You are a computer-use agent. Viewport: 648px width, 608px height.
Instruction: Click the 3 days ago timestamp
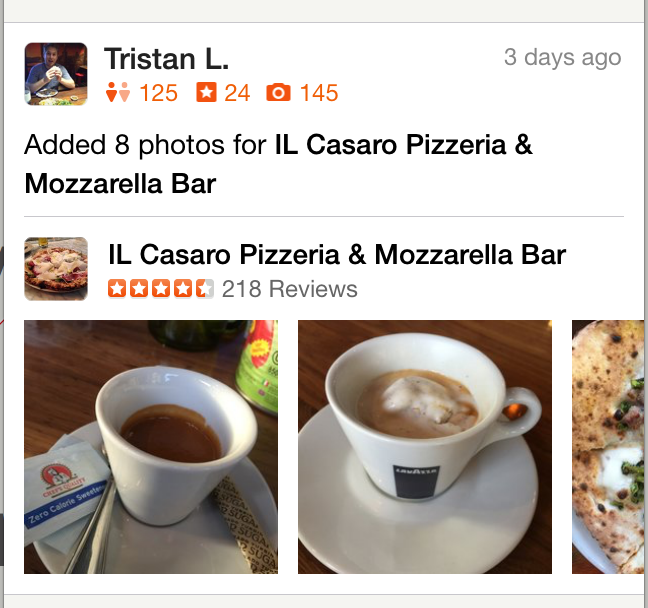(562, 58)
